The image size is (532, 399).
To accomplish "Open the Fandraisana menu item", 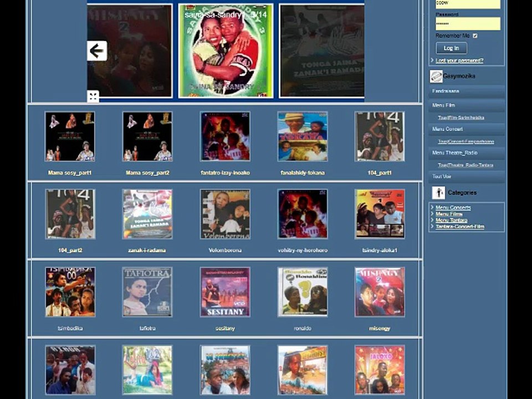I will coord(467,91).
